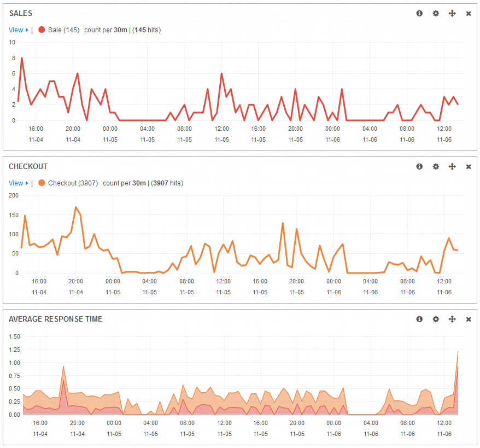Viewport: 480px width, 448px height.
Task: Toggle the Sale (145) series label
Action: coord(64,30)
